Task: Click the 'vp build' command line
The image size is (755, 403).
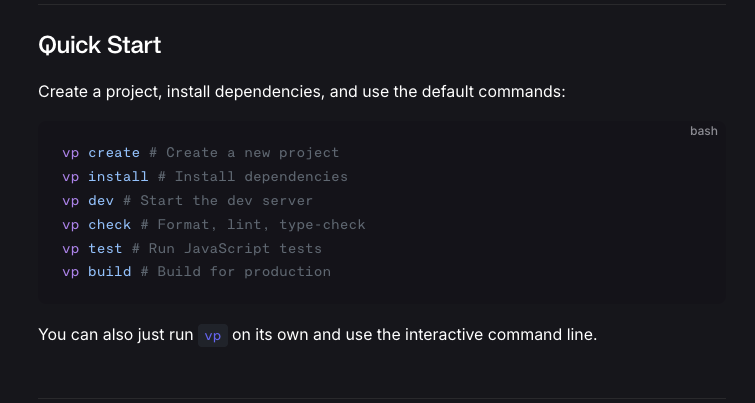Action: pyautogui.click(x=196, y=272)
